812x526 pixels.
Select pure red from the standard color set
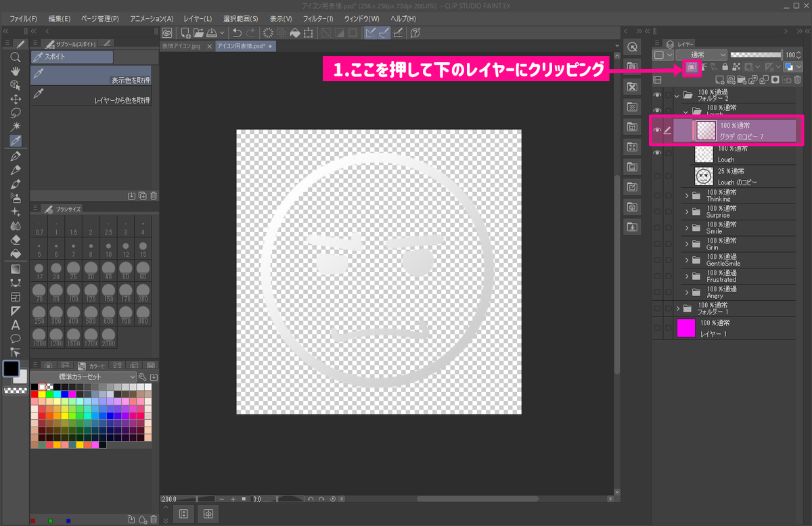click(x=35, y=394)
